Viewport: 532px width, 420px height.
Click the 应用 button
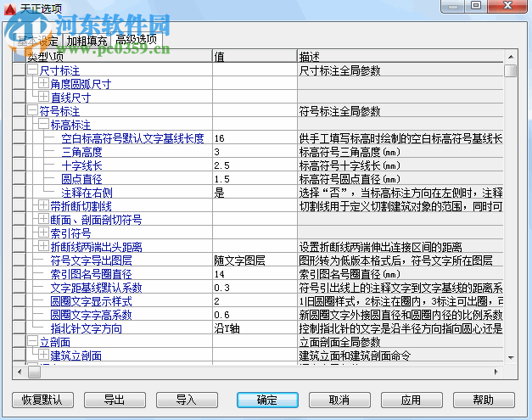pyautogui.click(x=412, y=400)
